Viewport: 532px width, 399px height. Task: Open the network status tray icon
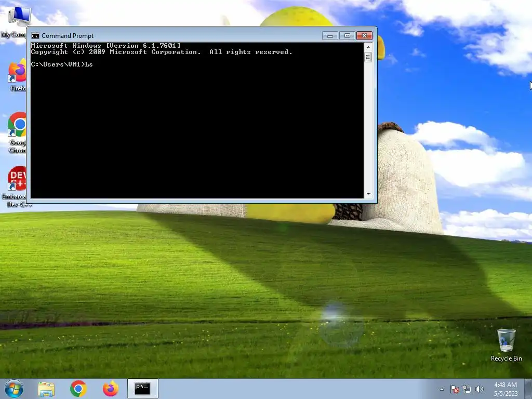(467, 389)
